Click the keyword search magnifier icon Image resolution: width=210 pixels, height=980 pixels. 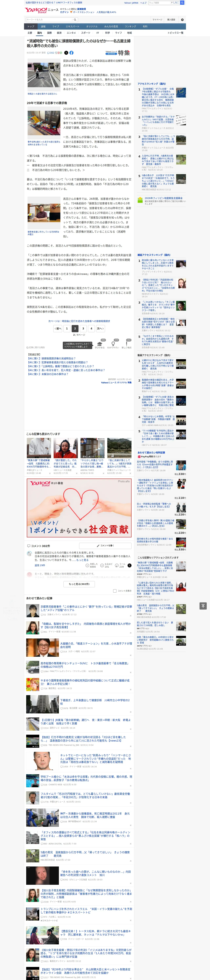75,19
